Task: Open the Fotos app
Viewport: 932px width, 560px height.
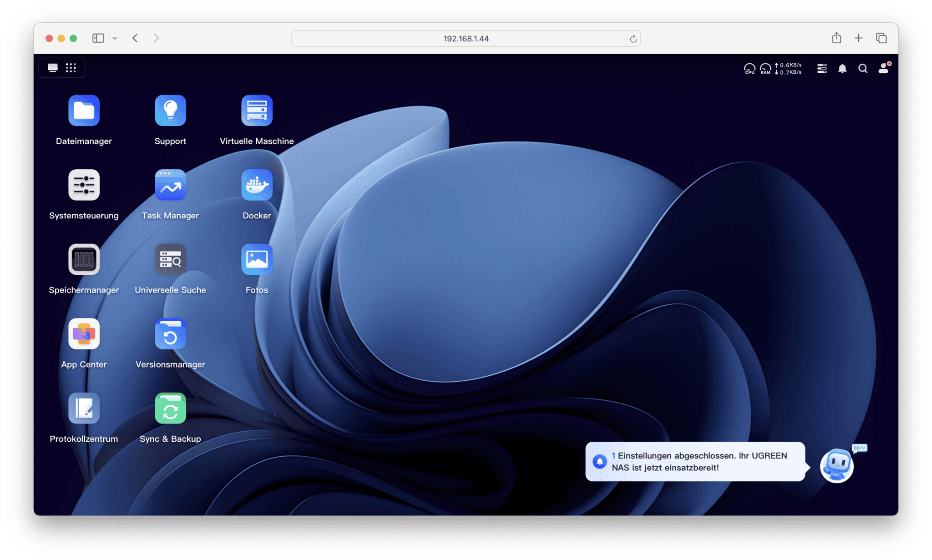Action: click(x=257, y=259)
